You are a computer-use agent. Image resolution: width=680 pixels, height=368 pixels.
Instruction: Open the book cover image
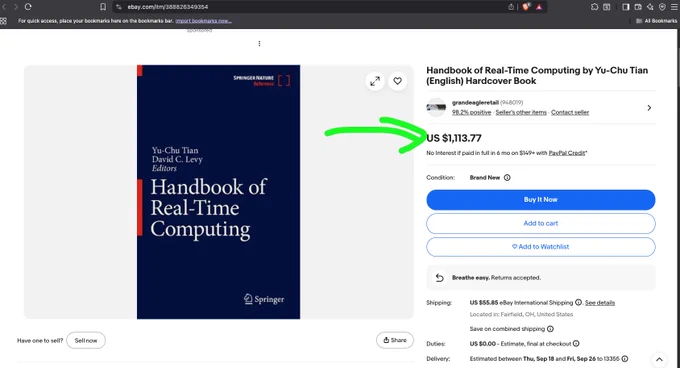pos(219,192)
